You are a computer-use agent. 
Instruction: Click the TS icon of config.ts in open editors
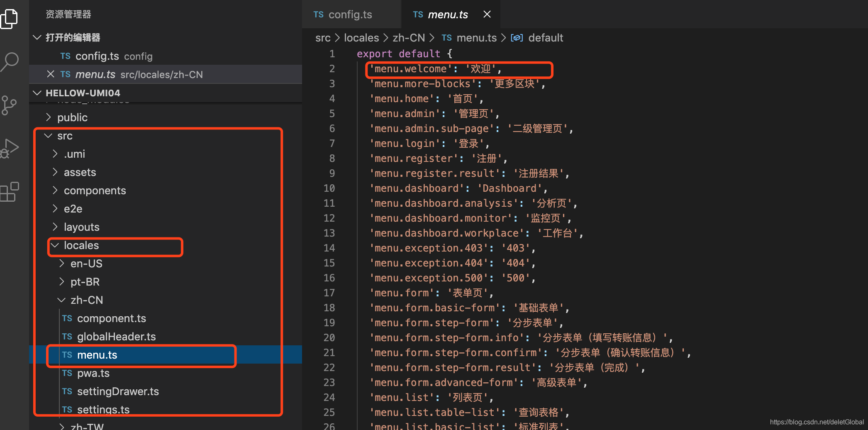pos(65,56)
